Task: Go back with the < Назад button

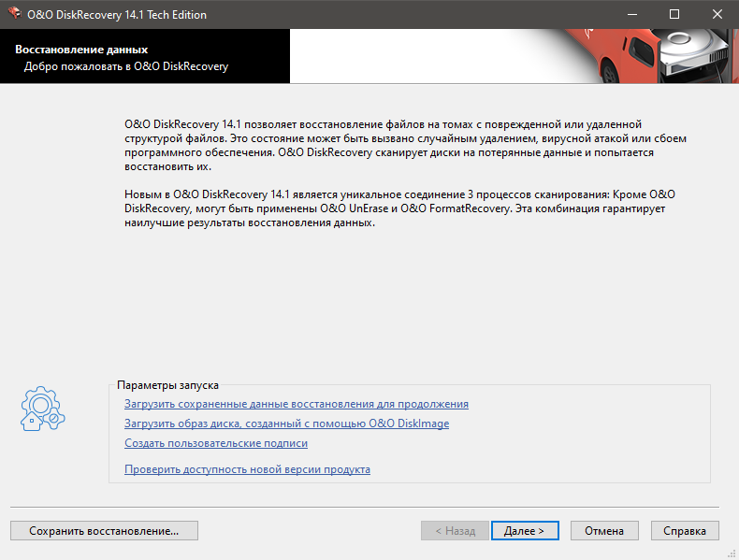Action: click(455, 531)
